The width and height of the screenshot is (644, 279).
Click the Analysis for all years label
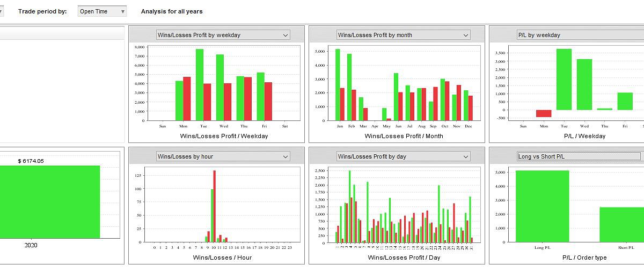[x=172, y=11]
